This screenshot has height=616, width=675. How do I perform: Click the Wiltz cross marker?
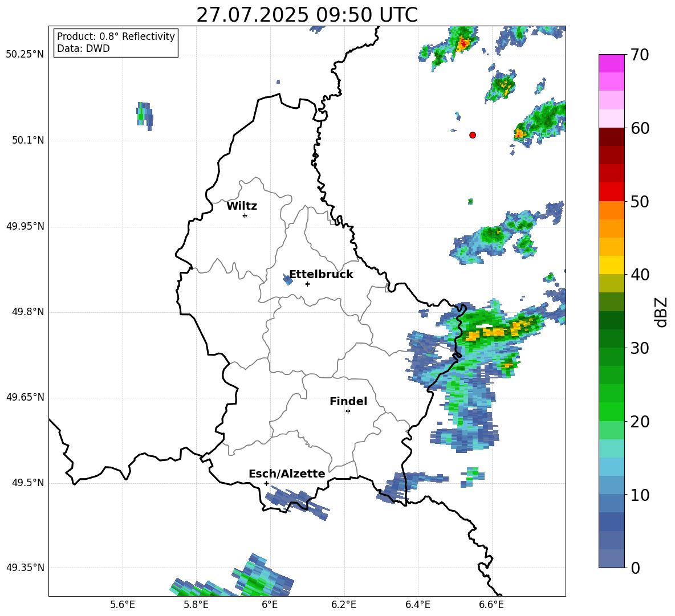(245, 215)
